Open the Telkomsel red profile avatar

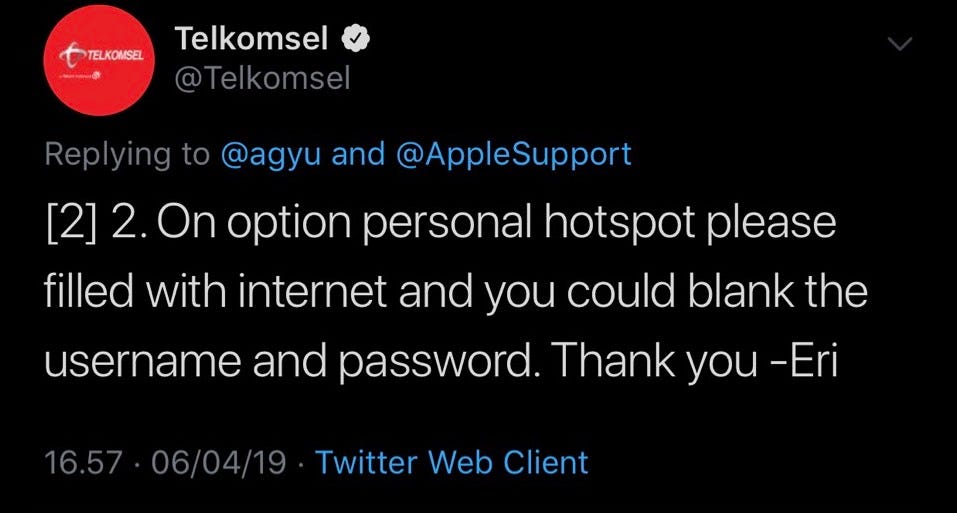coord(98,60)
